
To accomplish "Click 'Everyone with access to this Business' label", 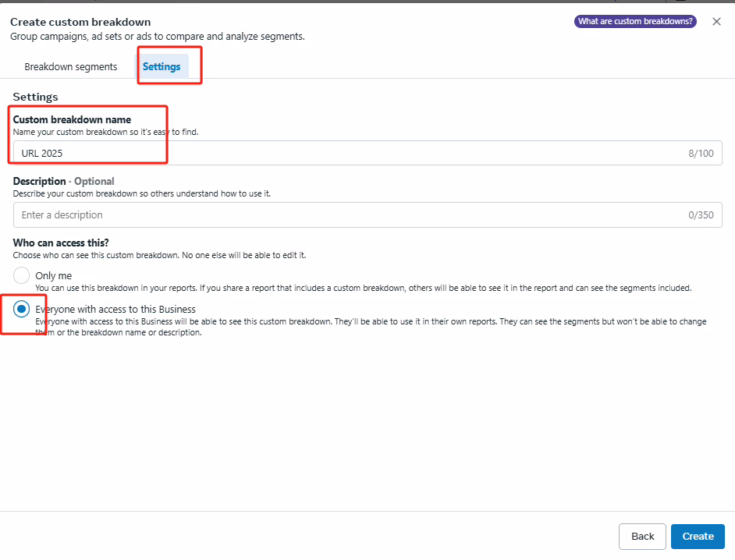I will click(115, 310).
